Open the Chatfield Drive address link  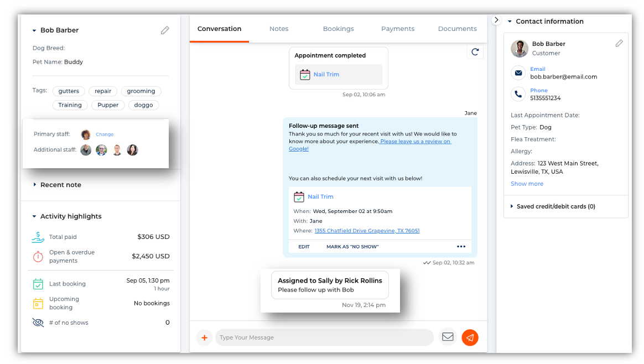point(367,231)
